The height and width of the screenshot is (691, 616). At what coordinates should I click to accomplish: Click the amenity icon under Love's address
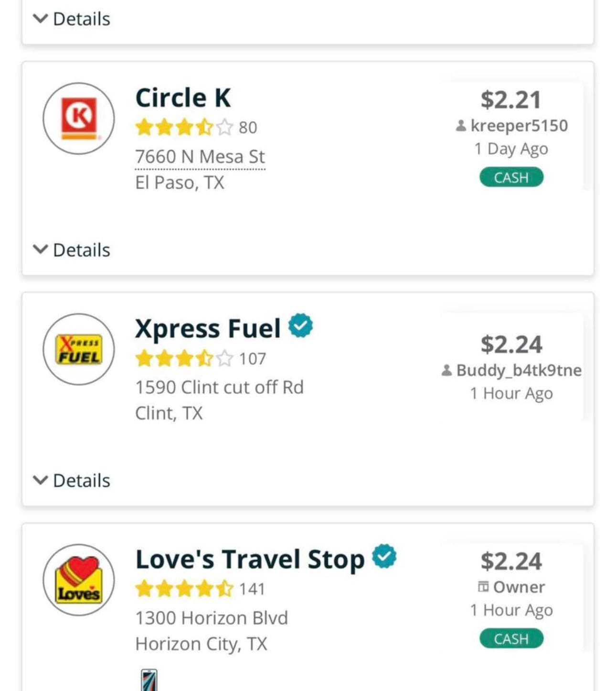pos(149,680)
